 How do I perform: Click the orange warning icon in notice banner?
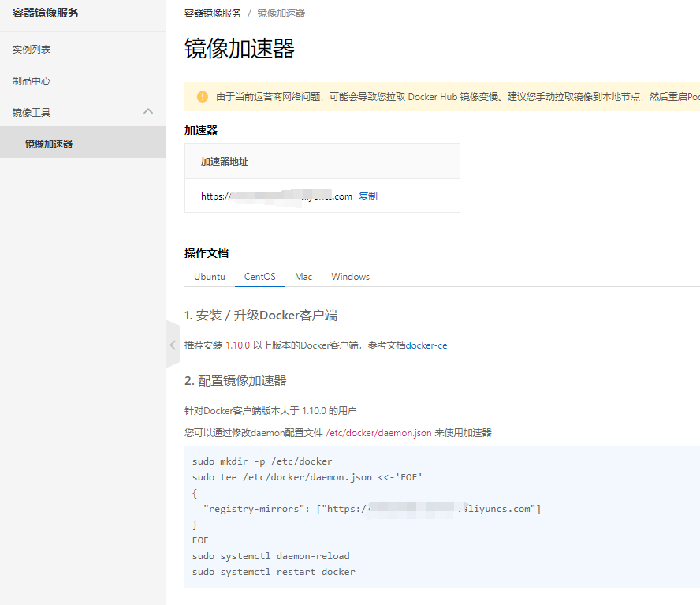point(203,96)
